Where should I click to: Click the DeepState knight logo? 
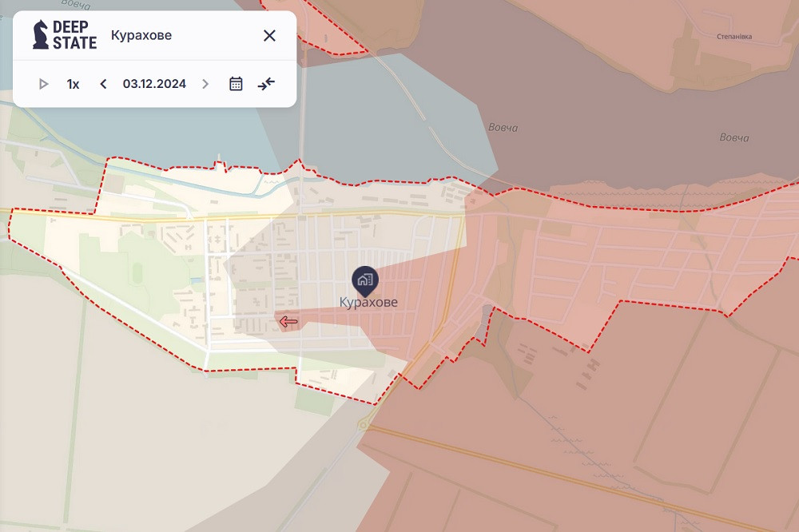pyautogui.click(x=40, y=35)
